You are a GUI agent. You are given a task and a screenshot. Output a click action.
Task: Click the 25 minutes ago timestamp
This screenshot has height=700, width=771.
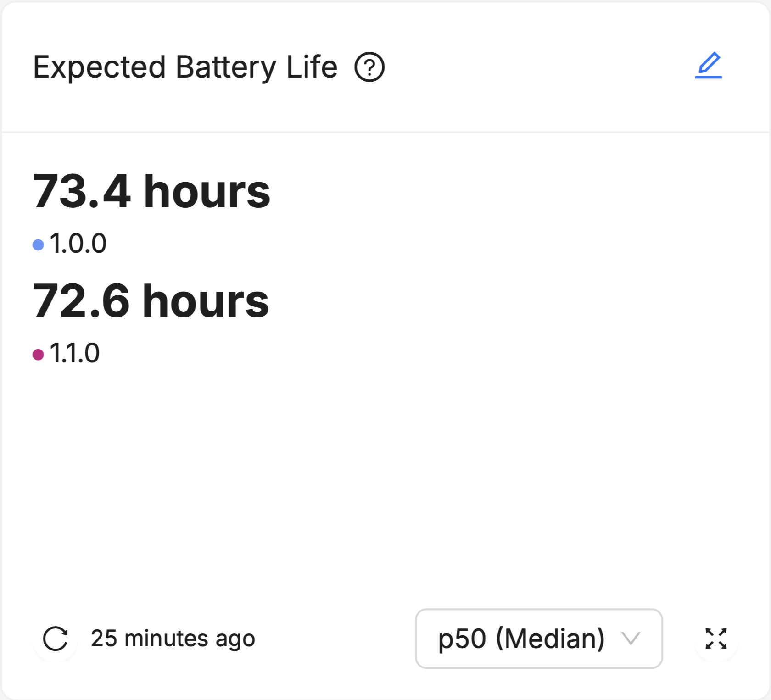[x=173, y=639]
